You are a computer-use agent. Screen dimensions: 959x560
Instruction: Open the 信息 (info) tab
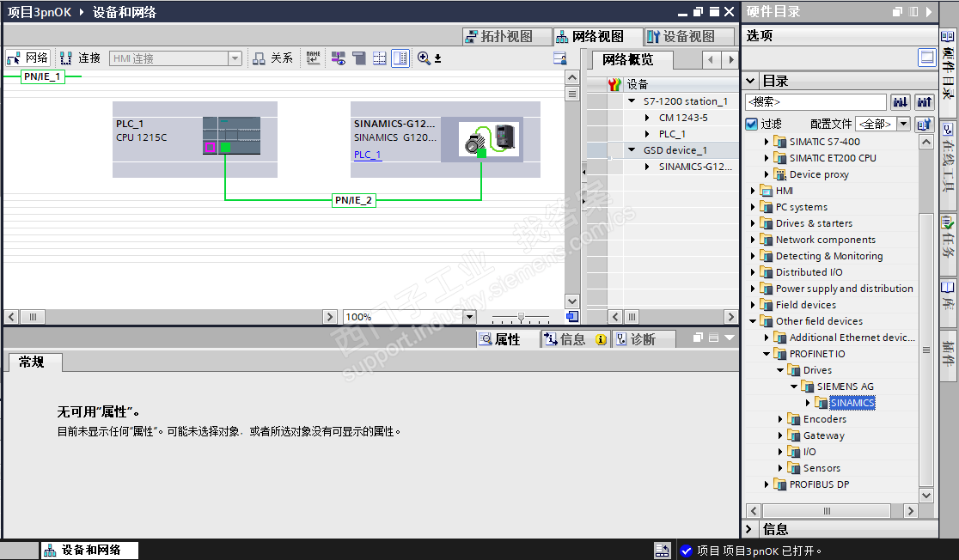point(574,339)
